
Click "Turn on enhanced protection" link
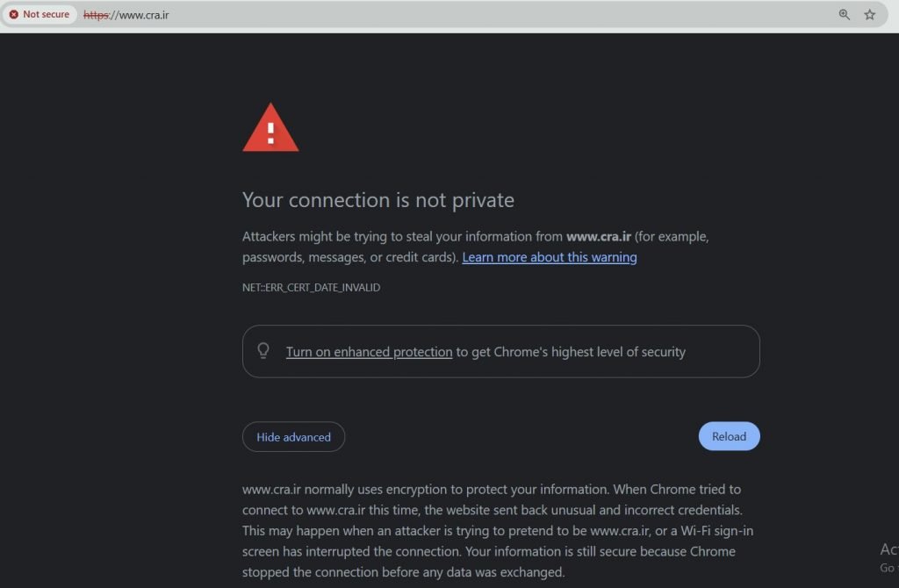pos(369,352)
